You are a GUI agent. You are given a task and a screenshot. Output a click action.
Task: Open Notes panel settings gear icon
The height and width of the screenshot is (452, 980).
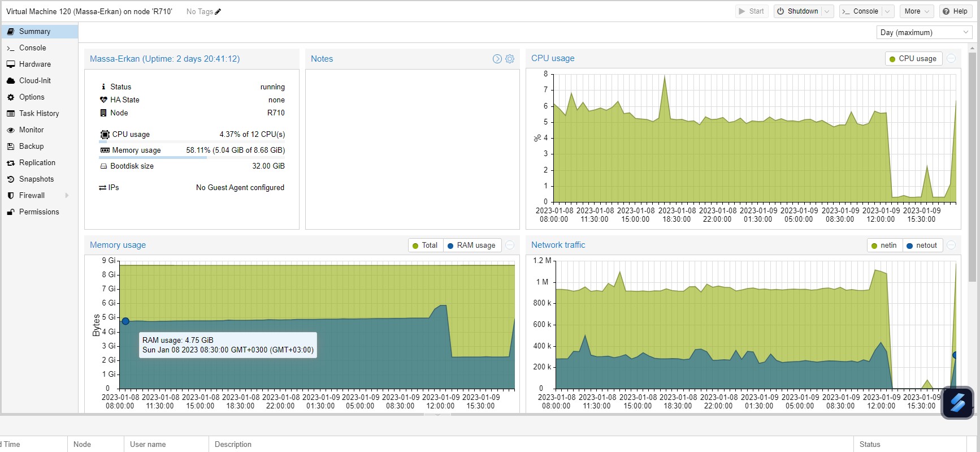pyautogui.click(x=510, y=59)
